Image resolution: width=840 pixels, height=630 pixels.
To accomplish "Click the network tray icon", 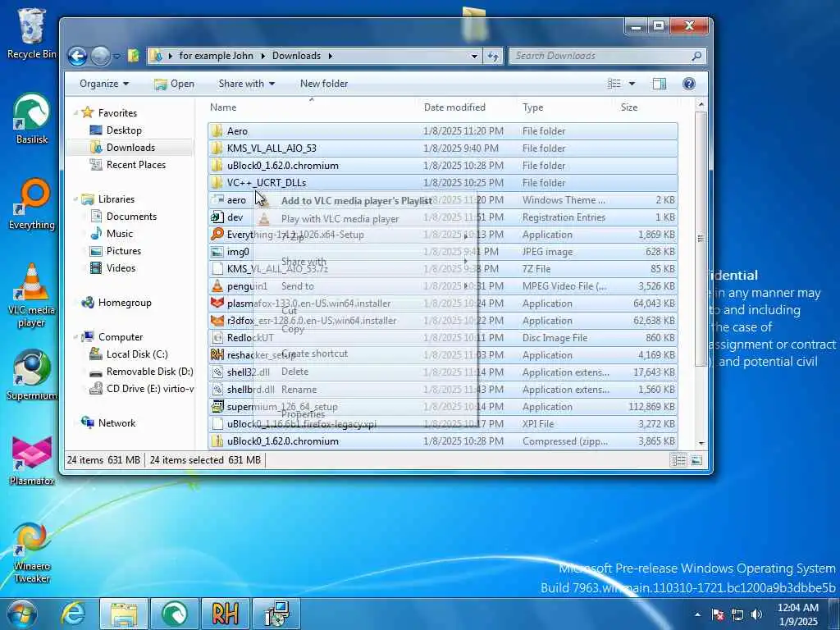I will 737,614.
